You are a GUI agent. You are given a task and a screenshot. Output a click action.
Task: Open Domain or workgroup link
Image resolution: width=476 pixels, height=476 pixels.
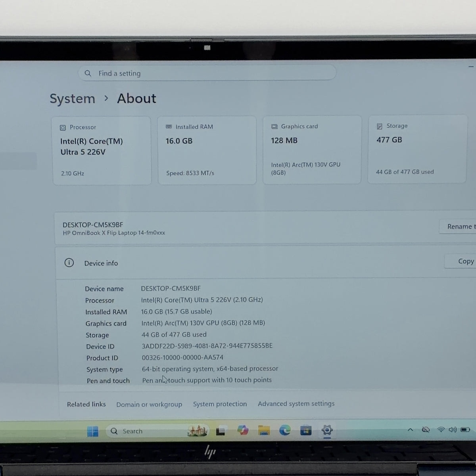click(149, 404)
